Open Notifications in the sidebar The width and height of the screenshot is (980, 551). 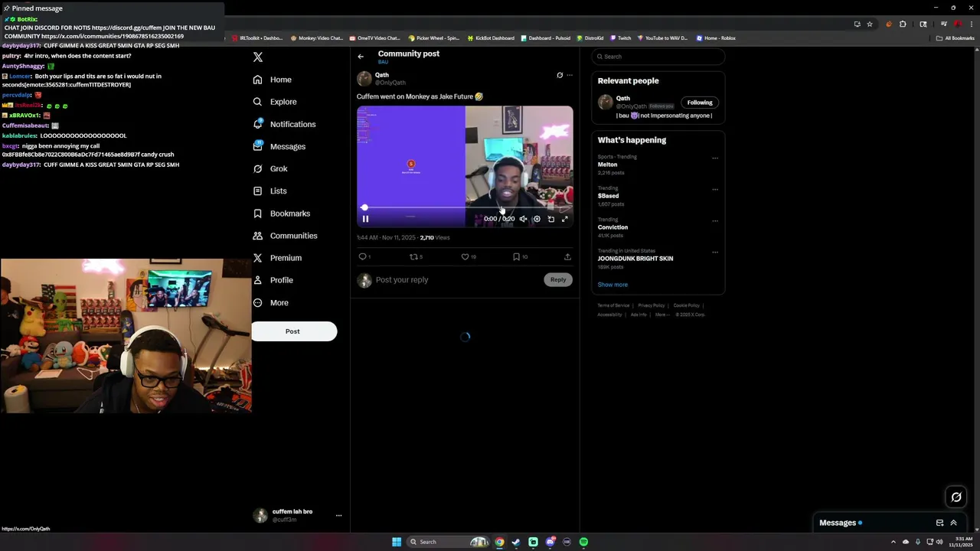(284, 124)
